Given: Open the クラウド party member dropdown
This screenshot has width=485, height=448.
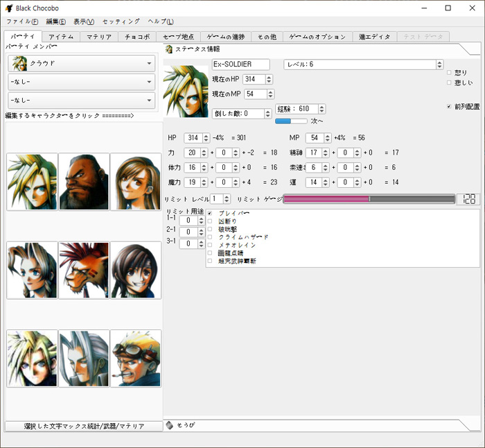Looking at the screenshot, I should [x=81, y=64].
